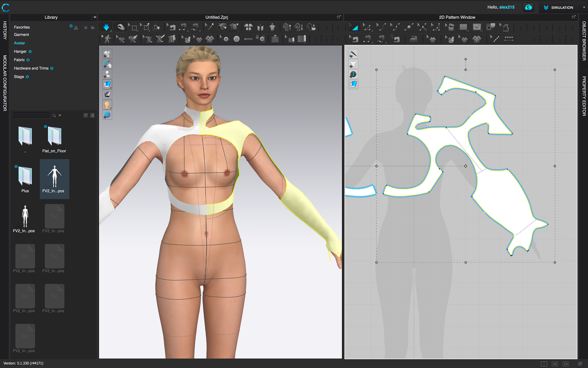Click in the Library search field
This screenshot has width=588, height=368.
(32, 116)
